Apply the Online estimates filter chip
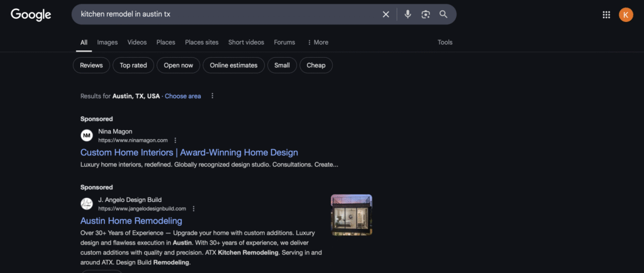The width and height of the screenshot is (644, 273). (x=234, y=65)
